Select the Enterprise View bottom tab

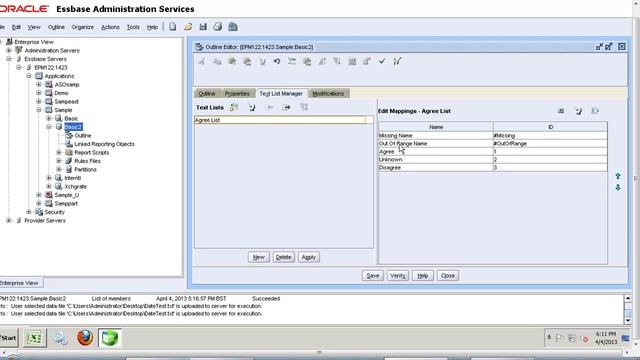click(x=20, y=283)
